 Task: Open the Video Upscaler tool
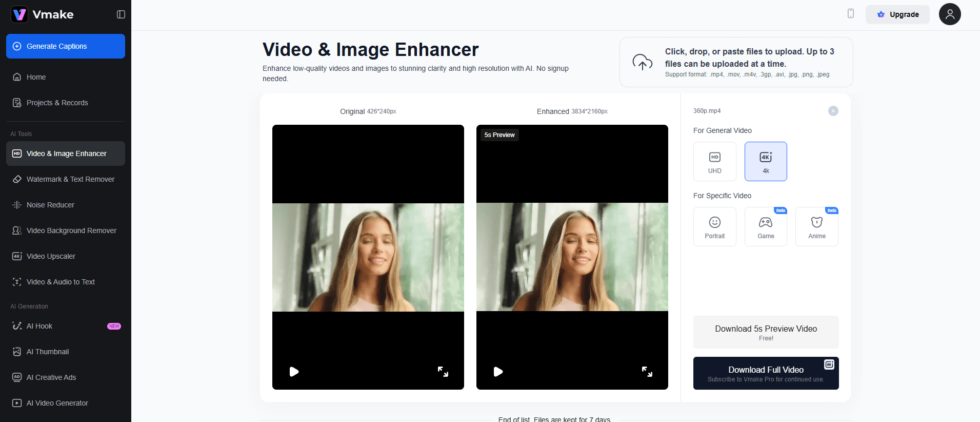[66, 256]
